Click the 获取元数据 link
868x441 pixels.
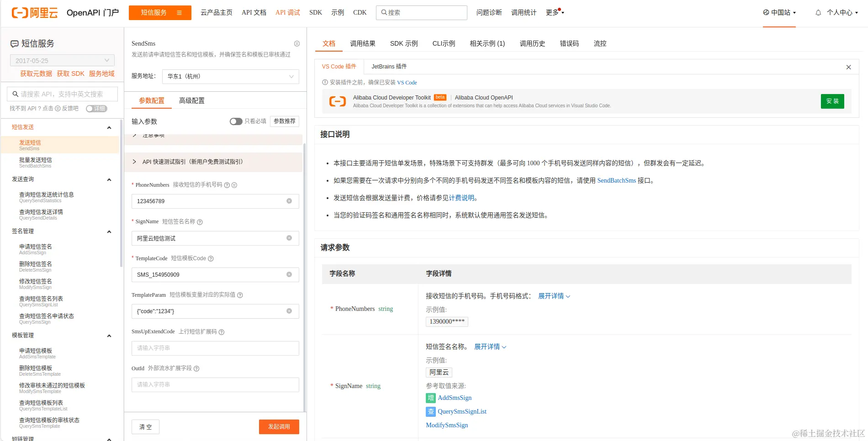(x=36, y=74)
